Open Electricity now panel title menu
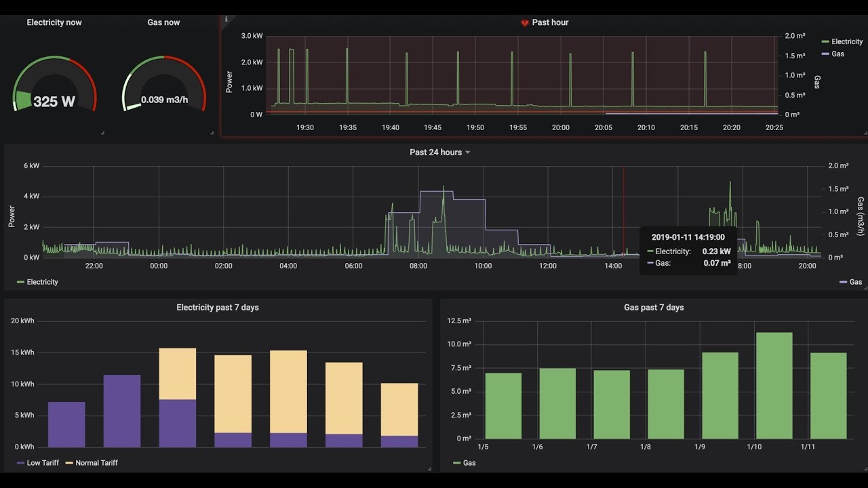868x488 pixels. point(54,22)
